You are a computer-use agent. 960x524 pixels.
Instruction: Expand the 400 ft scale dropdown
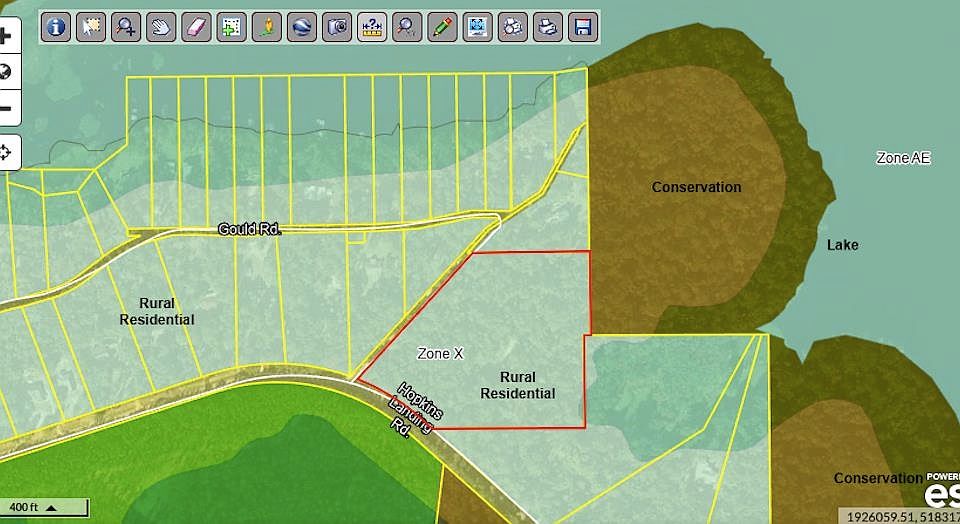coord(50,508)
